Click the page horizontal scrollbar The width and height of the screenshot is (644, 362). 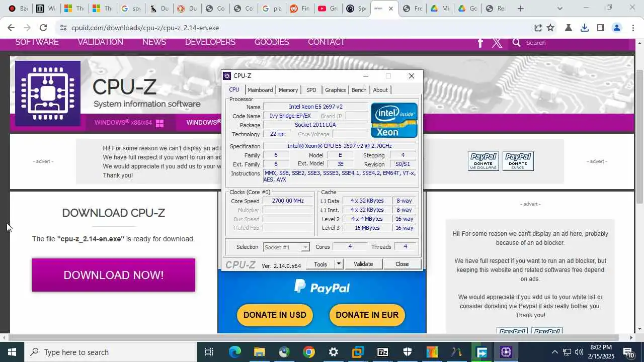(x=315, y=337)
